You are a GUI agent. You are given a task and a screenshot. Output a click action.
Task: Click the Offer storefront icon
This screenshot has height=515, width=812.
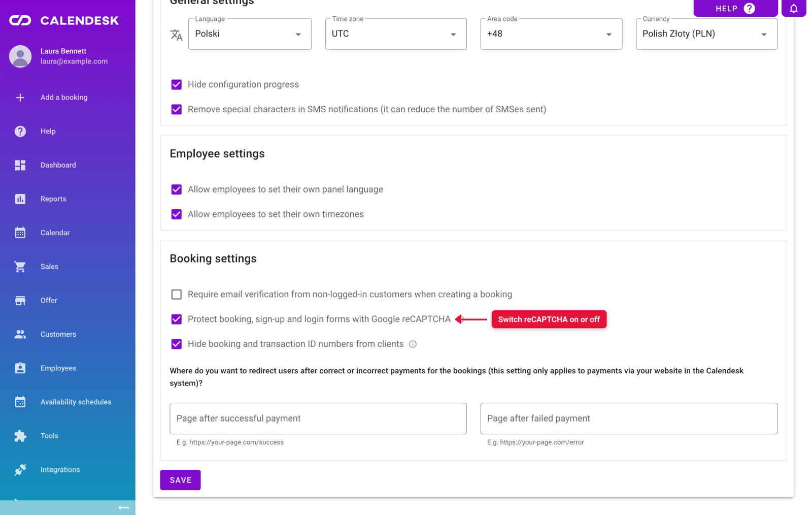[20, 301]
